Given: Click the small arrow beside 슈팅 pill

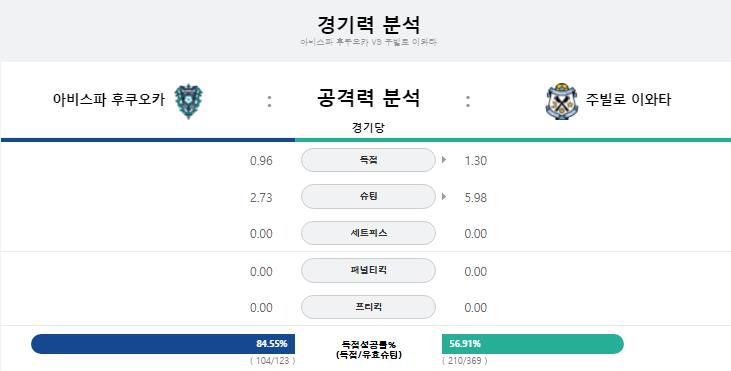Looking at the screenshot, I should pyautogui.click(x=444, y=197).
